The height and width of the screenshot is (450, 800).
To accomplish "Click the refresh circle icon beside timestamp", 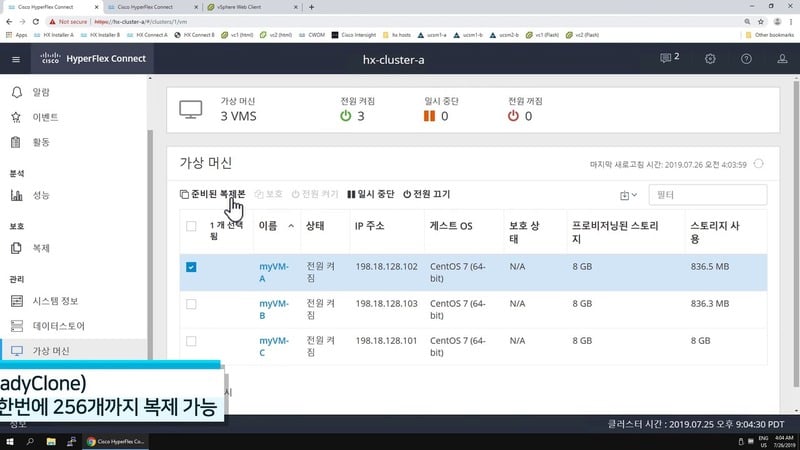I will (x=759, y=164).
